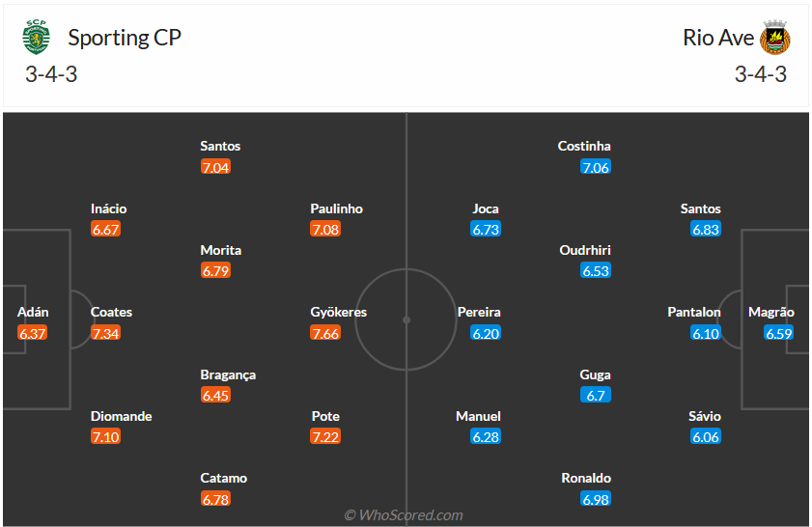Select Pantalon's 6.10 rating badge

point(706,333)
